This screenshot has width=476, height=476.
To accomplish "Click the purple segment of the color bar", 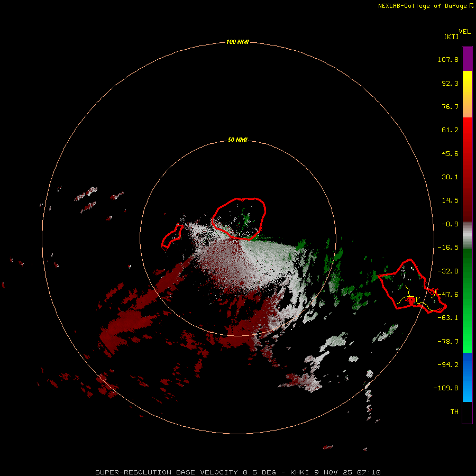I will pos(467,59).
